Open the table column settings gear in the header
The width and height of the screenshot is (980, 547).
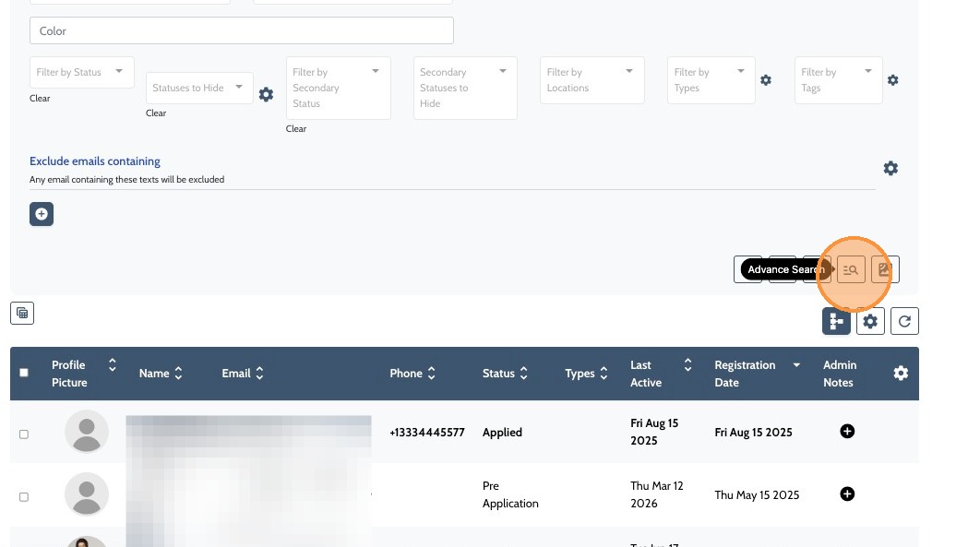901,374
